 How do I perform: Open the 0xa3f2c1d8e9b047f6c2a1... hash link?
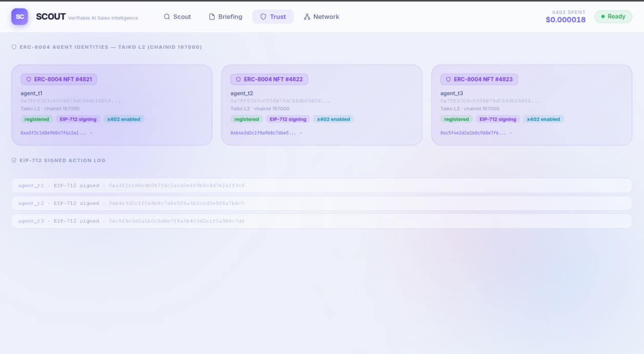tap(56, 133)
